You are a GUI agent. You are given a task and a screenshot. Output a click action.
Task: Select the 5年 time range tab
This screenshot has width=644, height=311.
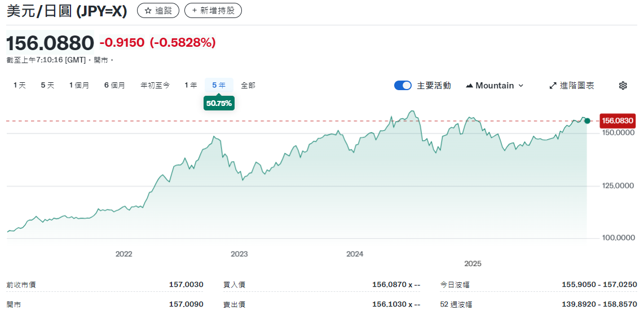pos(219,86)
